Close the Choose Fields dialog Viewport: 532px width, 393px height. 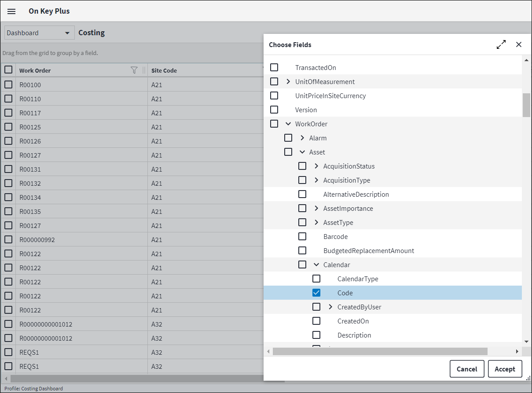[519, 44]
